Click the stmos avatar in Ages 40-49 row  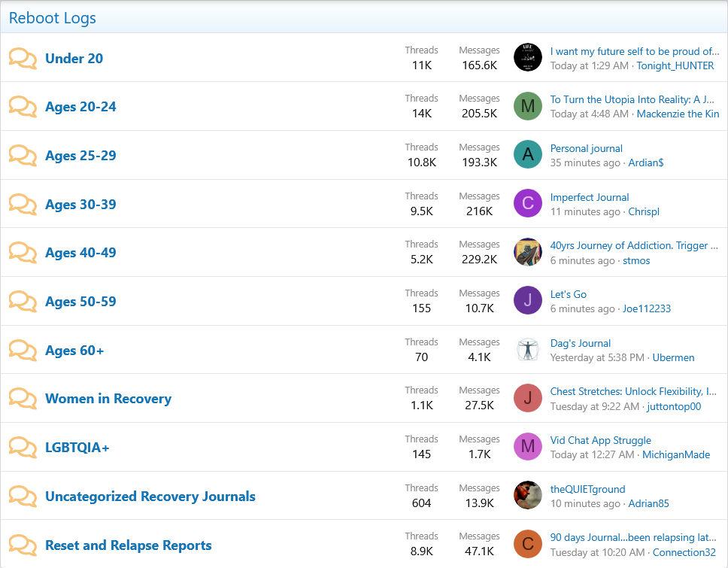click(528, 252)
